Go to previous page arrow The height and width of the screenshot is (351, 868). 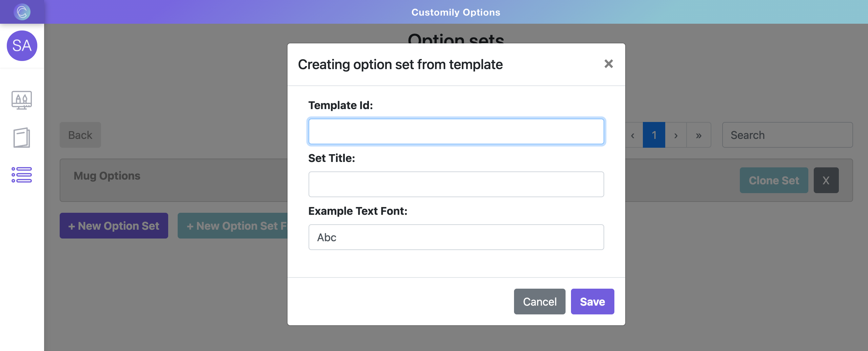click(633, 135)
